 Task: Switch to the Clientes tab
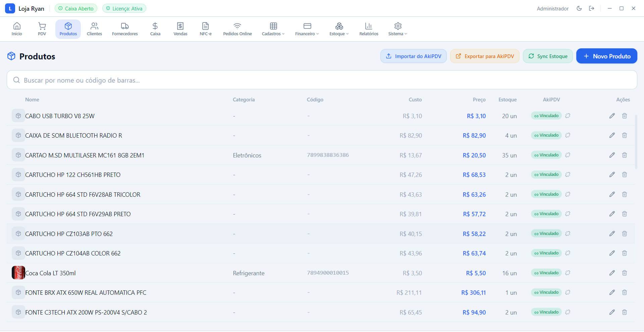[94, 29]
